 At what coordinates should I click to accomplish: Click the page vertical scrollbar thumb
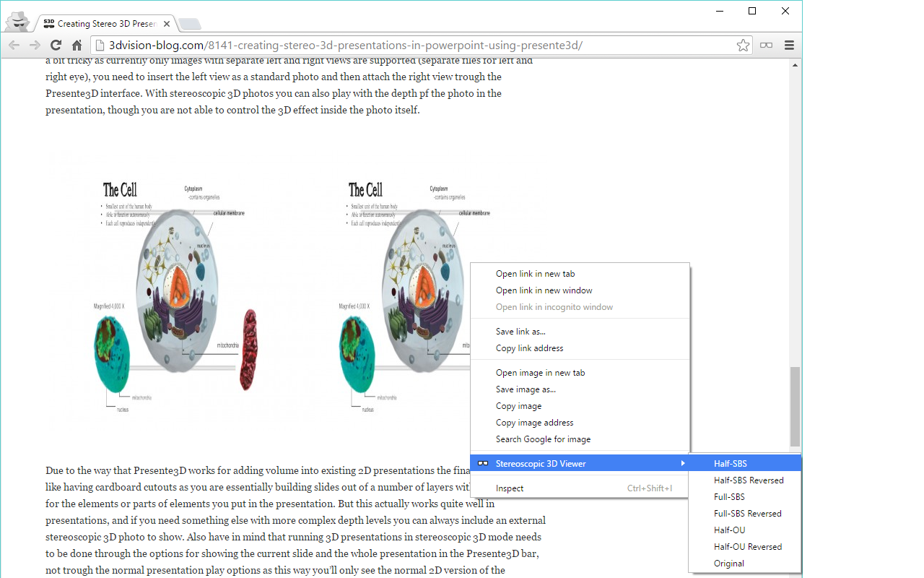tap(795, 406)
